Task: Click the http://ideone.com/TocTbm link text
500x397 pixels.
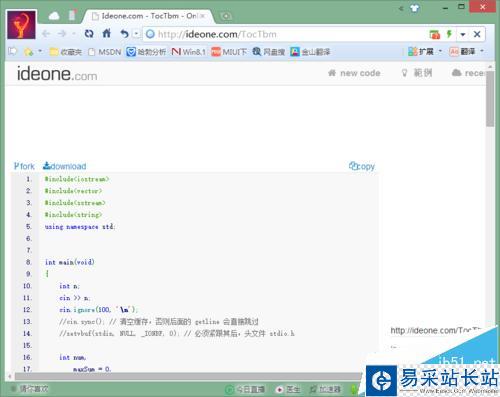Action: (x=436, y=330)
